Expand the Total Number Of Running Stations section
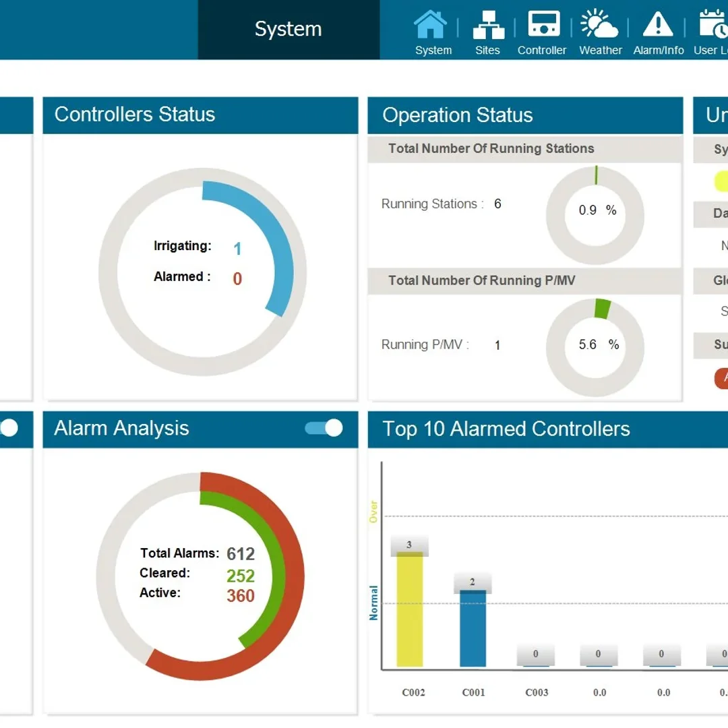Viewport: 728px width, 728px height. point(525,148)
